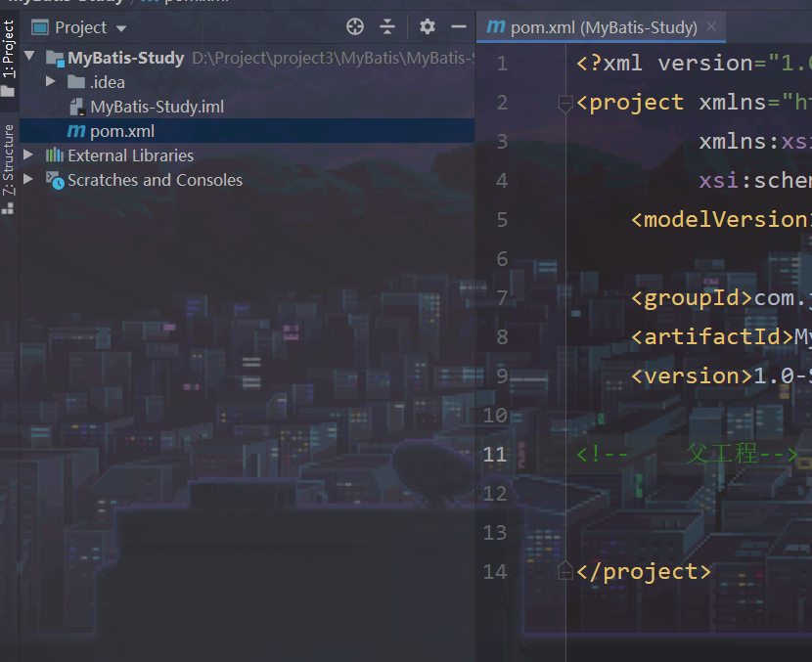Click the Maven icon next to pom.xml in tree

75,131
